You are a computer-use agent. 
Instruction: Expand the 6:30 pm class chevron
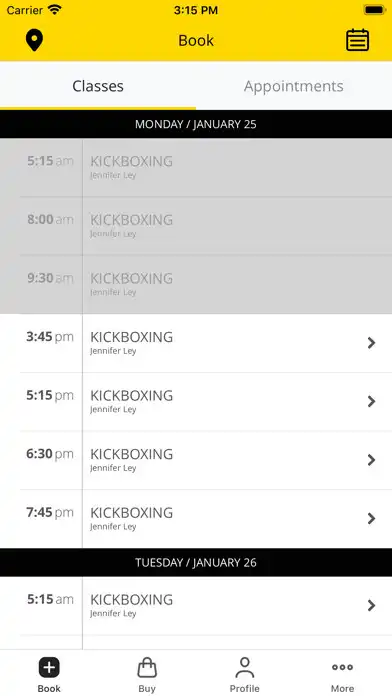[x=372, y=460]
